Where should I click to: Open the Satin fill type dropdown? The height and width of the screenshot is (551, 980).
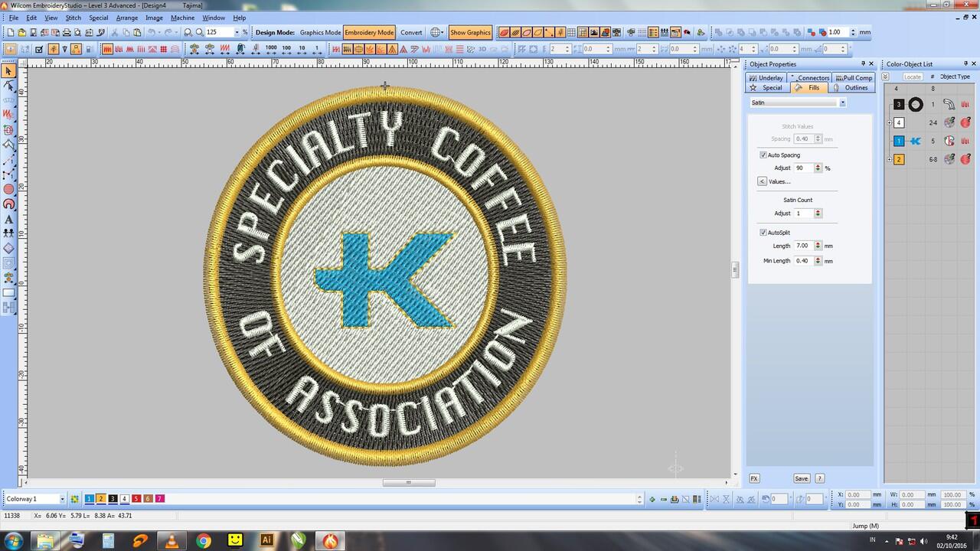[x=843, y=103]
